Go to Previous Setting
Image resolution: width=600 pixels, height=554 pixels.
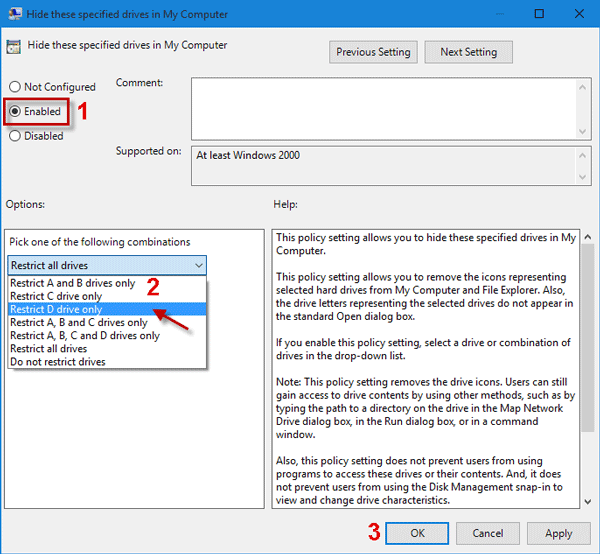(x=373, y=52)
